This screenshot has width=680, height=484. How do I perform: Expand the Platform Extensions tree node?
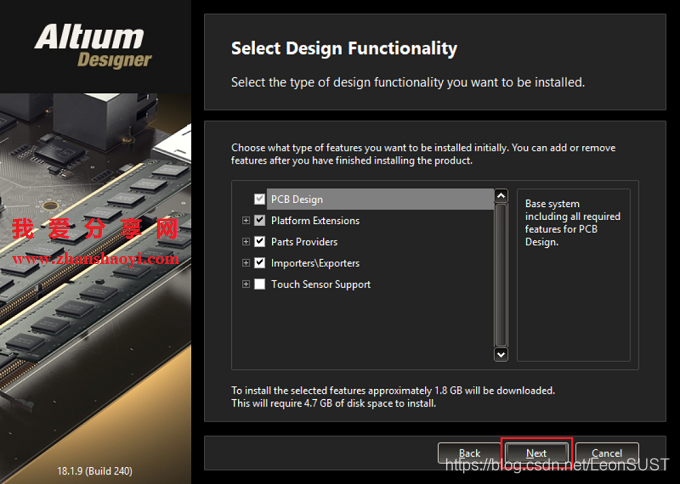(246, 220)
